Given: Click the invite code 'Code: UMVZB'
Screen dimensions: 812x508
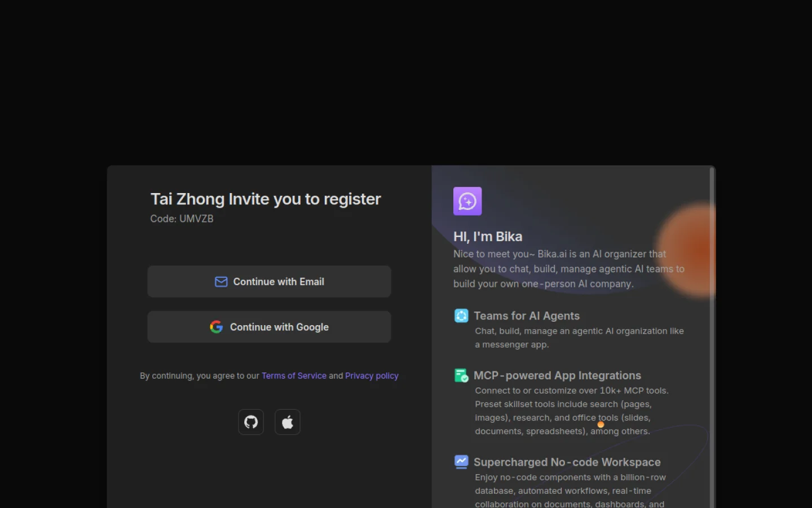Looking at the screenshot, I should coord(182,219).
